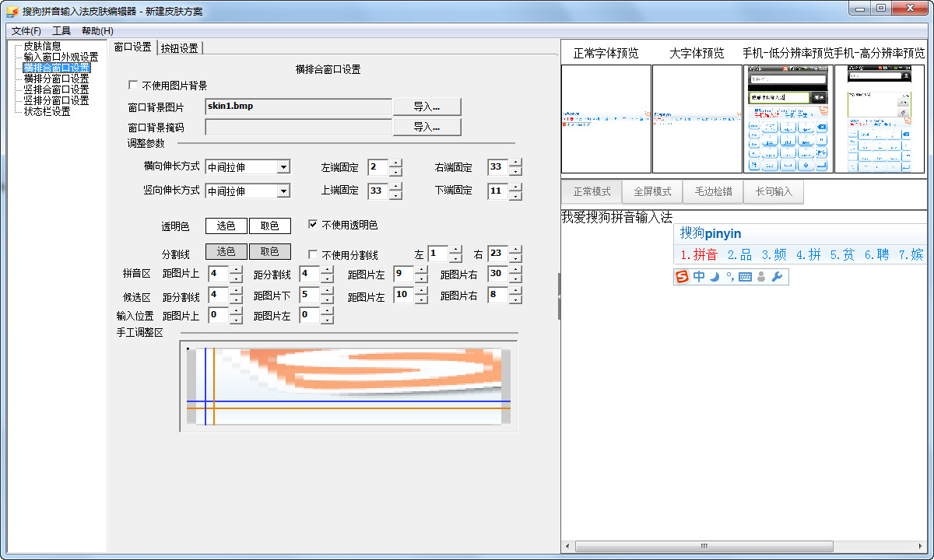Open the 手机-高分辨率预览 phone thumbnail
934x560 pixels.
coord(880,119)
